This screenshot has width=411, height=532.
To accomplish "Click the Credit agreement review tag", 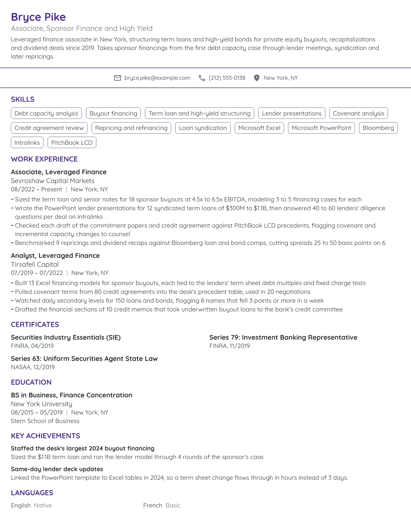I will [x=49, y=128].
